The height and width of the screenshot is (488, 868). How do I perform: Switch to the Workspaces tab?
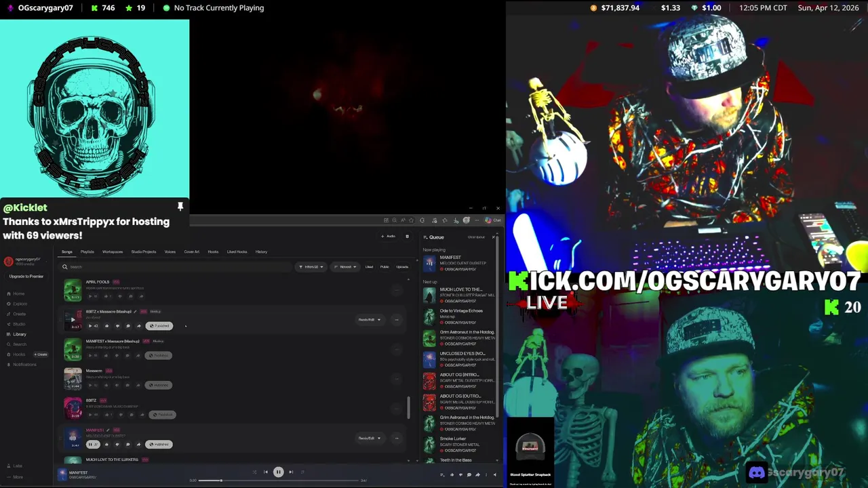click(113, 251)
